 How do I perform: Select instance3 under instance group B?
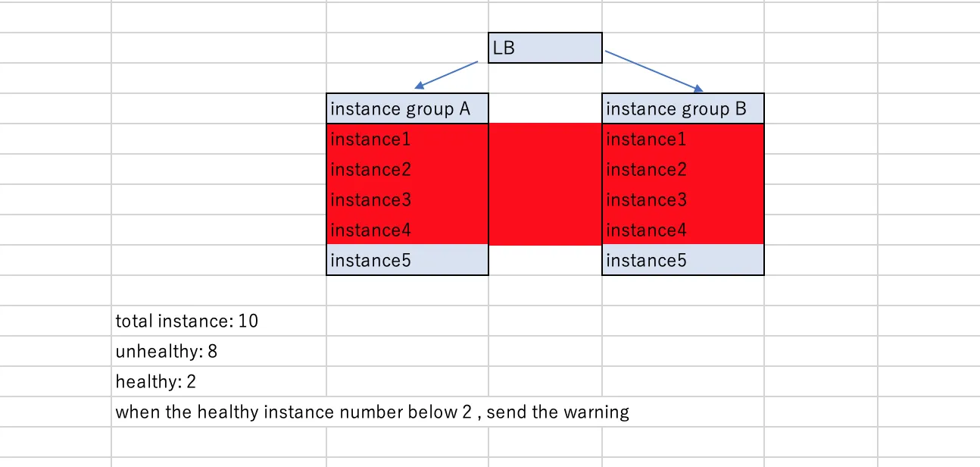pyautogui.click(x=682, y=199)
